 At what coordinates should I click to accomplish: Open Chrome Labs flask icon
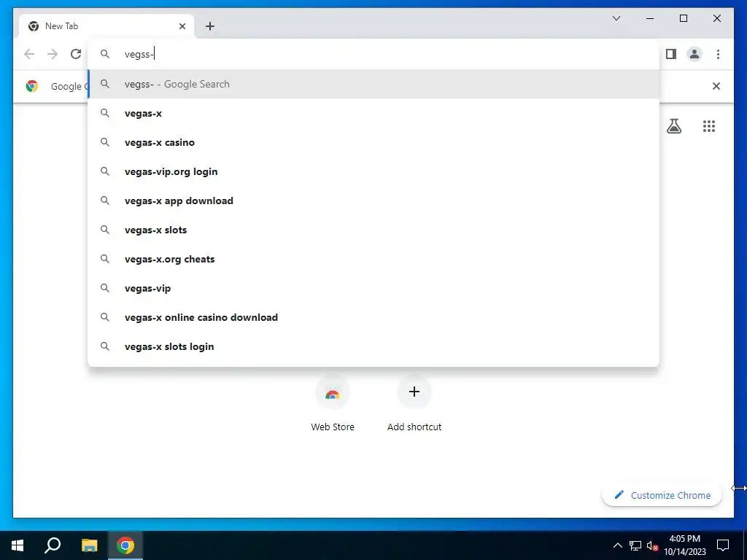(x=673, y=126)
